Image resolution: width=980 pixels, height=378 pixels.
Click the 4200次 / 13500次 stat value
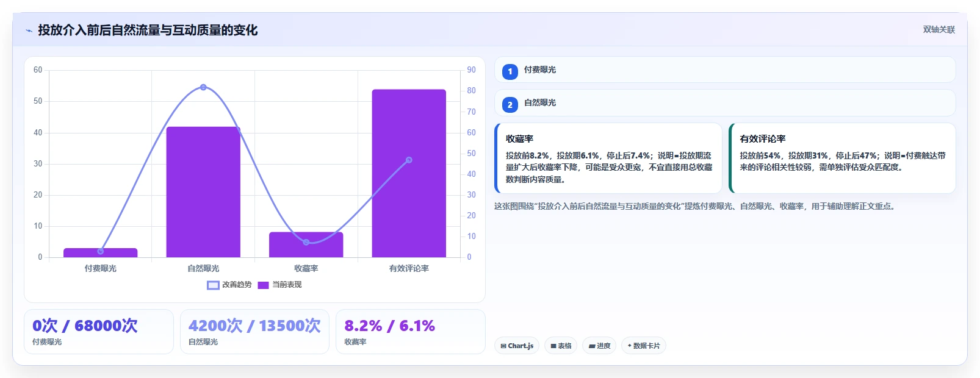pos(254,326)
